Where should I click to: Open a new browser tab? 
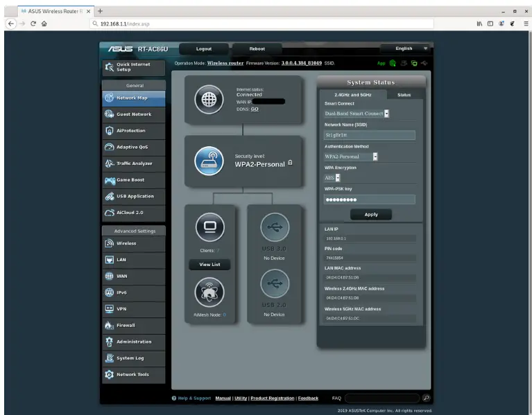click(100, 11)
